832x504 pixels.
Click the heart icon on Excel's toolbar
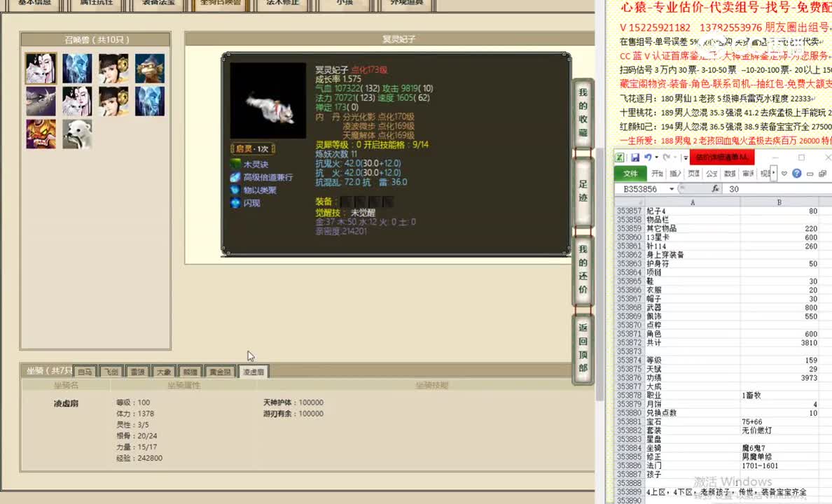tap(784, 173)
